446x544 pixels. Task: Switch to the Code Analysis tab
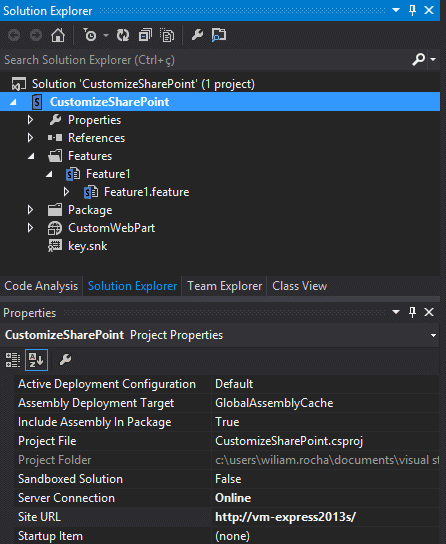41,286
